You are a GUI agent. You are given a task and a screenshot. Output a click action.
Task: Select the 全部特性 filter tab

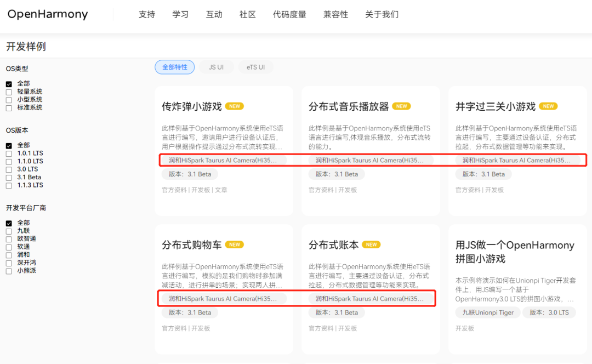tap(175, 67)
